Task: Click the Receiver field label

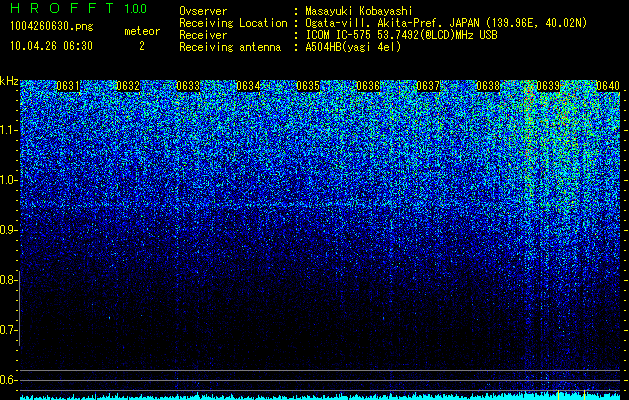Action: [x=203, y=35]
